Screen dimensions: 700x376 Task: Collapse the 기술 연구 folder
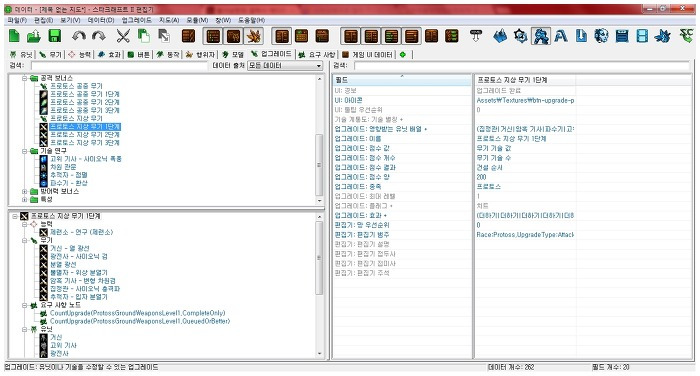(x=25, y=151)
